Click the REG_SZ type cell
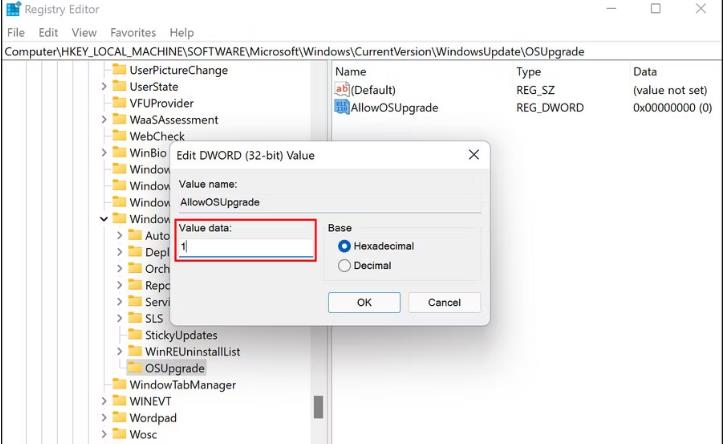The width and height of the screenshot is (724, 444). (x=535, y=90)
